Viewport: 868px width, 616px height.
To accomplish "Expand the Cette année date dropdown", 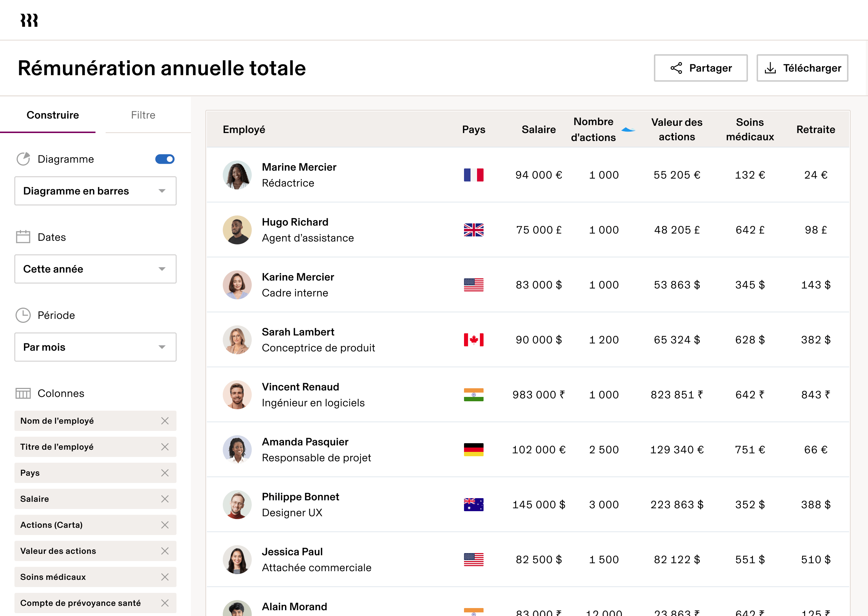I will (x=95, y=269).
